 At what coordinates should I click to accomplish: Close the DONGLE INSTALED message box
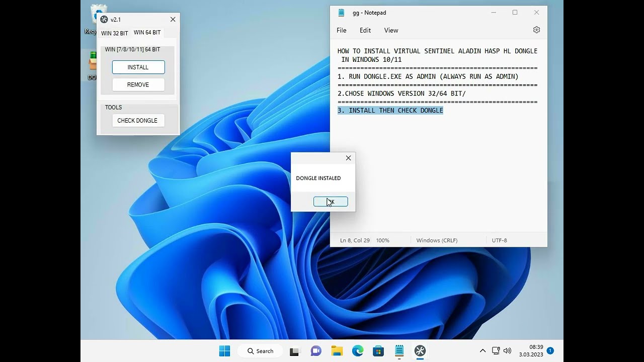348,158
